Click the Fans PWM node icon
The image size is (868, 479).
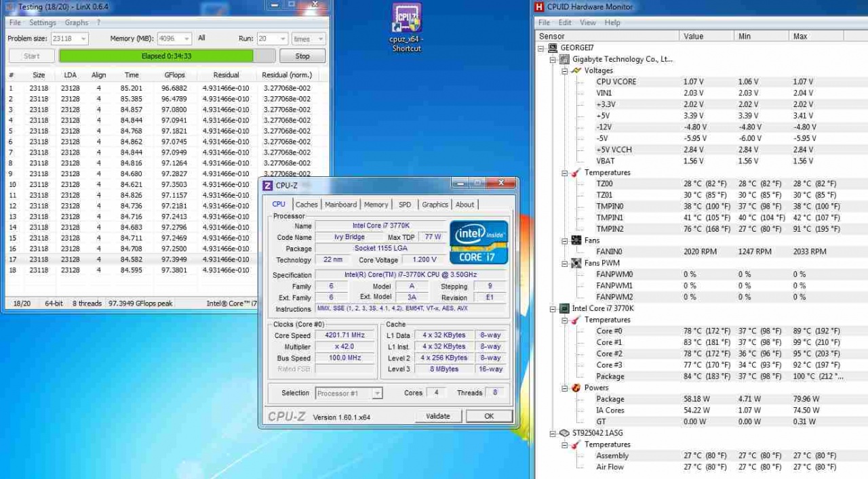tap(577, 263)
